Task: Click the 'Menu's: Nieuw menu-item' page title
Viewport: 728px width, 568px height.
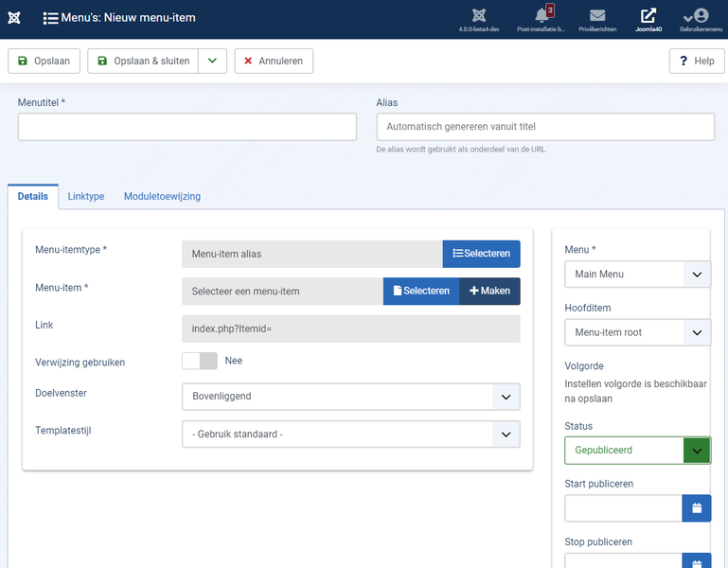Action: tap(128, 18)
